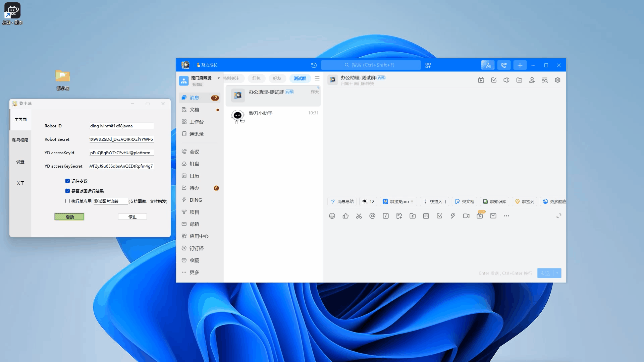Click the 启动 button
Screen dimensions: 644x362
(x=69, y=217)
